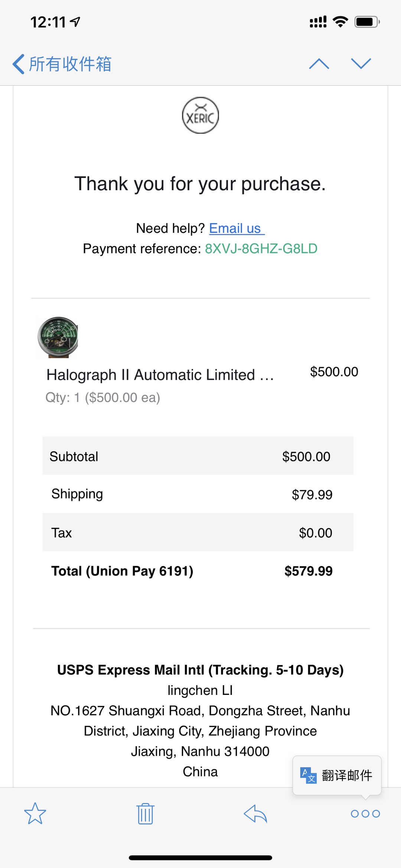
Task: Tap the green watch product thumbnail
Action: pos(58,337)
